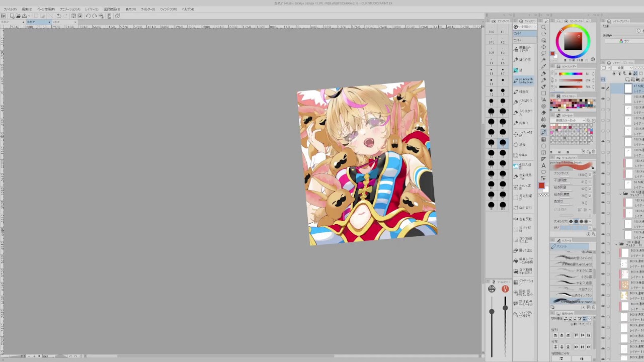
Task: Select the Auto select wand tool
Action: coord(543,60)
